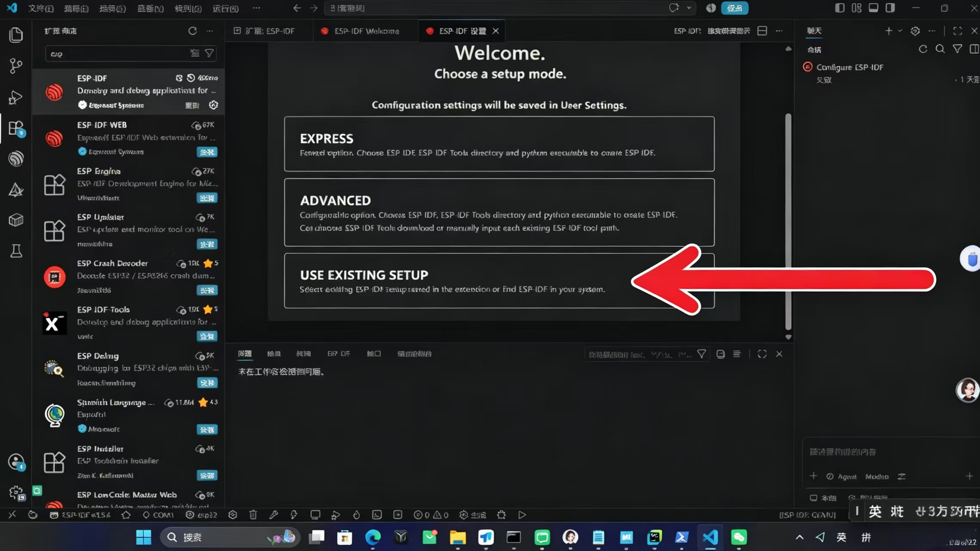Toggle the panel filter funnel
Viewport: 980px width, 551px height.
coord(702,354)
